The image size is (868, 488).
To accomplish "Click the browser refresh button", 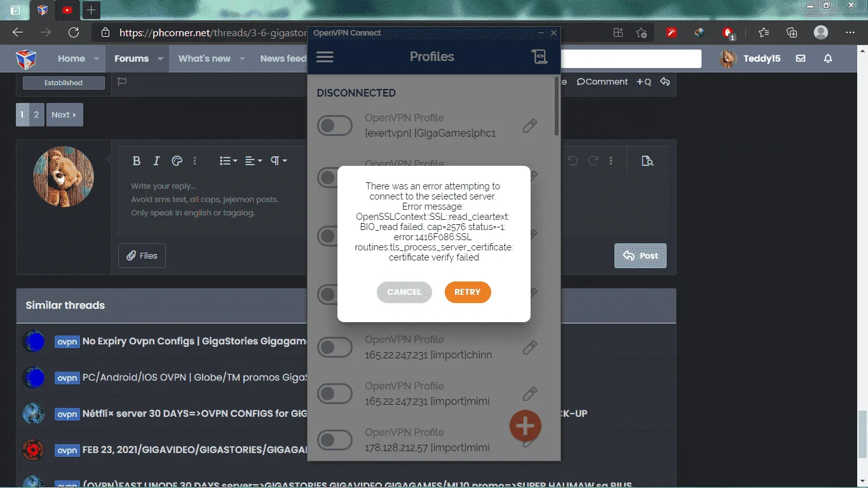I will (x=74, y=32).
